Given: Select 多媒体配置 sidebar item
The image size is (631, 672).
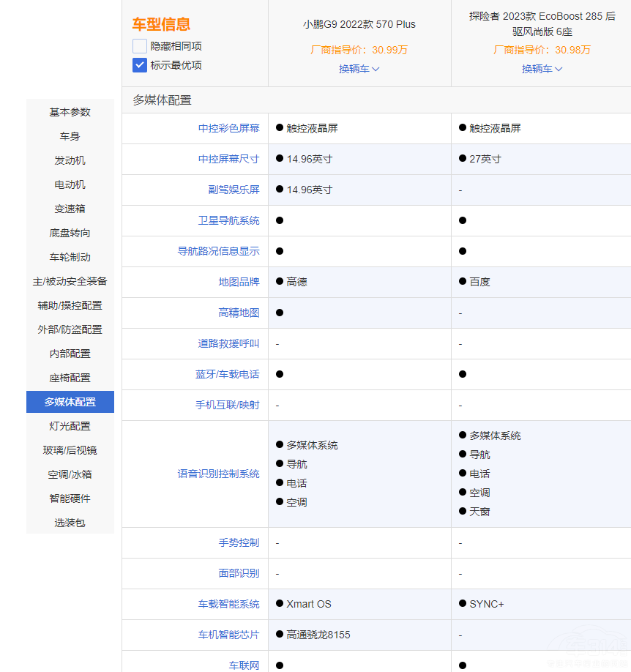Looking at the screenshot, I should pos(70,402).
